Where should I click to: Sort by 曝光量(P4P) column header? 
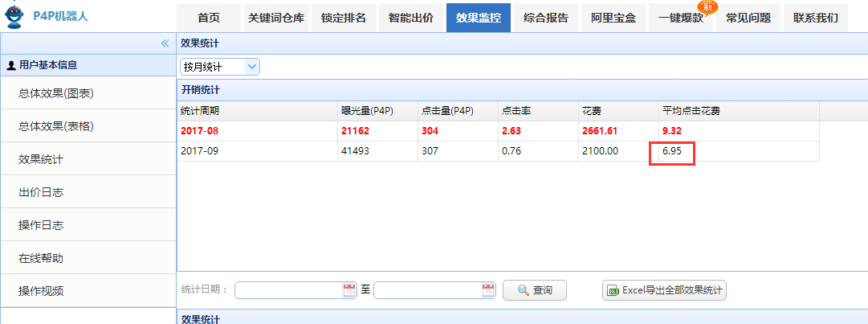tap(377, 111)
